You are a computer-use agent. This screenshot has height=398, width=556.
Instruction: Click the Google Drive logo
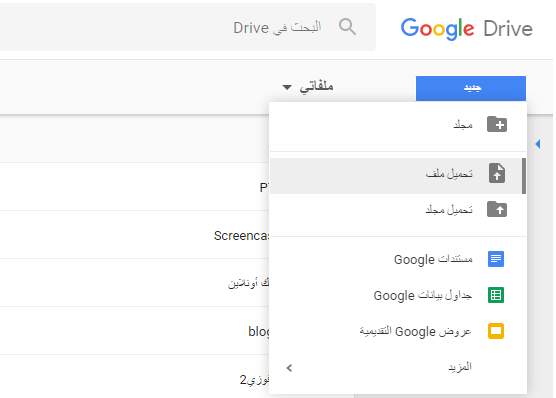[x=467, y=28]
